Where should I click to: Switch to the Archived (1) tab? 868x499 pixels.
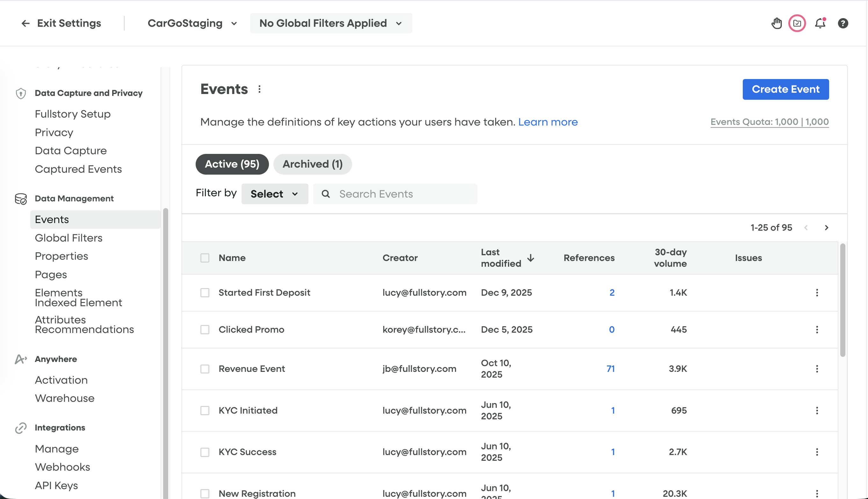pos(312,164)
